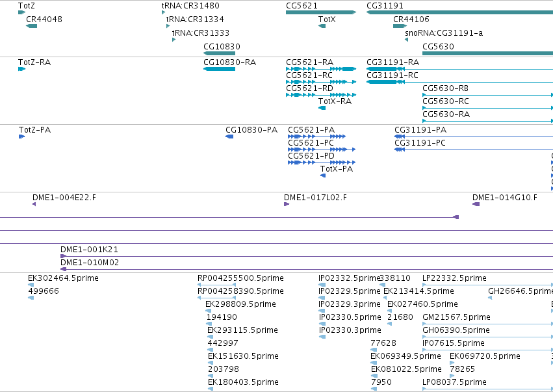553x392 pixels.
Task: Click the TotX-PA protein label
Action: tap(337, 169)
